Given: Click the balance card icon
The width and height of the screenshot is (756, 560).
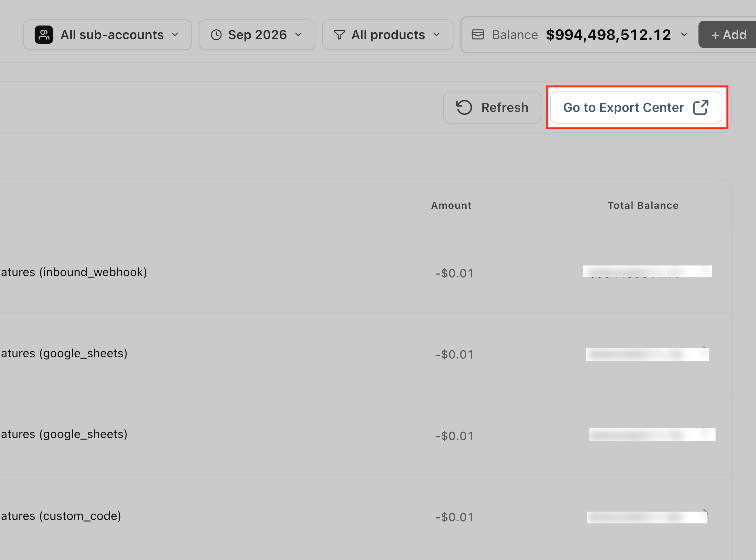Looking at the screenshot, I should point(478,34).
